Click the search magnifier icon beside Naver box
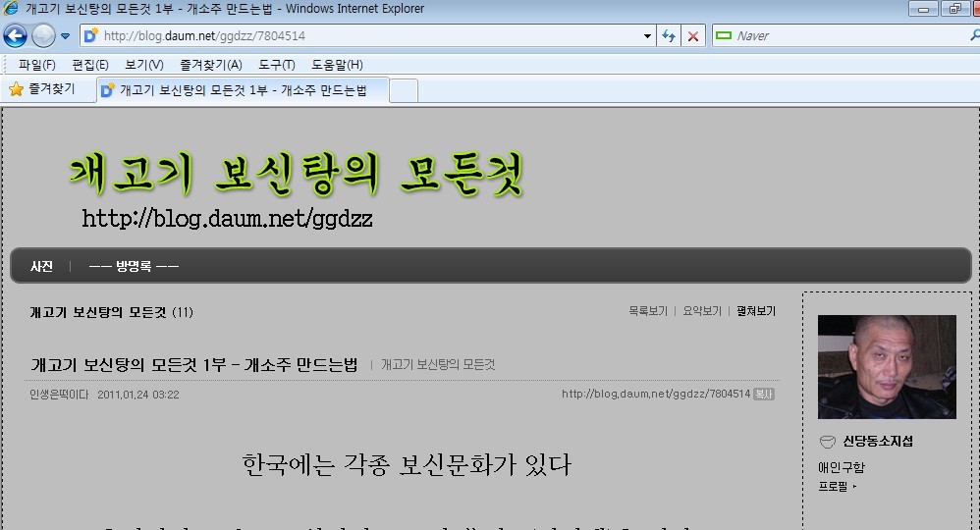This screenshot has height=530, width=980. coord(975,35)
